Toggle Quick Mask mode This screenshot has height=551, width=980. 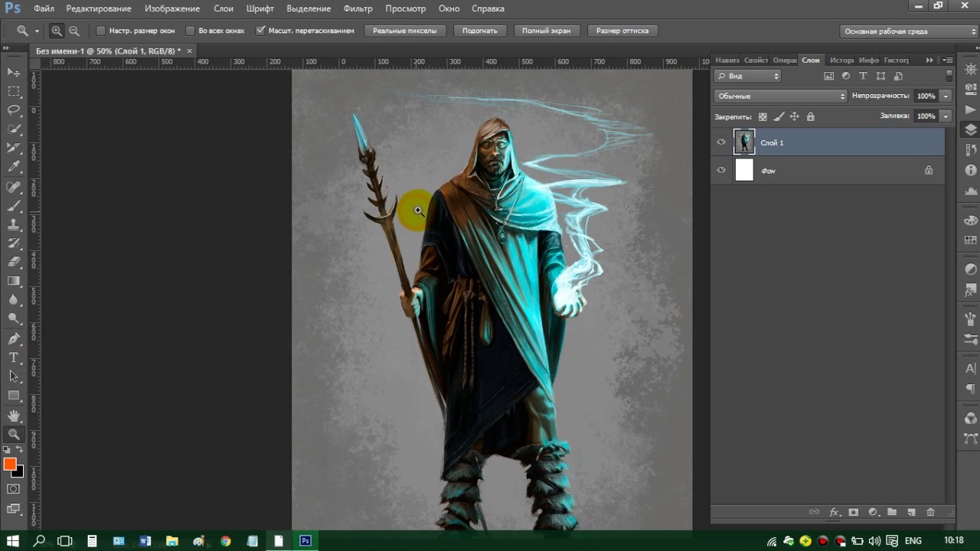coord(14,488)
